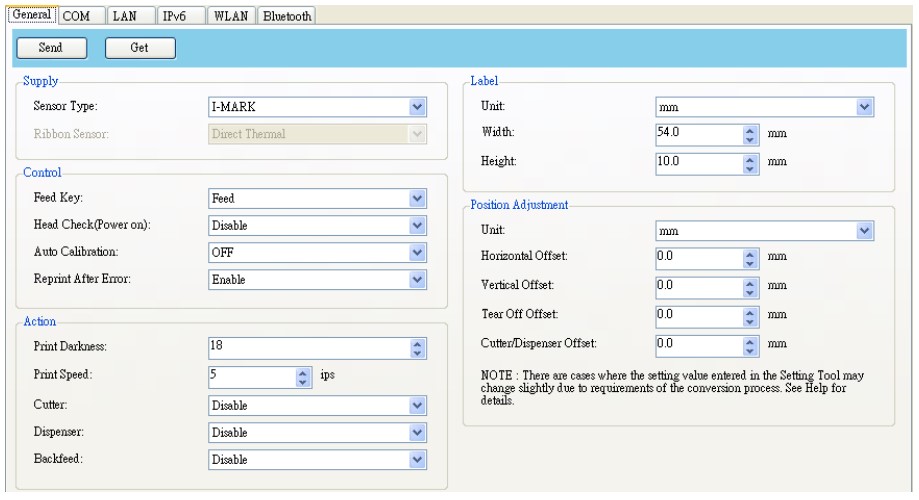
Task: Click the Label Height input field
Action: tap(698, 160)
